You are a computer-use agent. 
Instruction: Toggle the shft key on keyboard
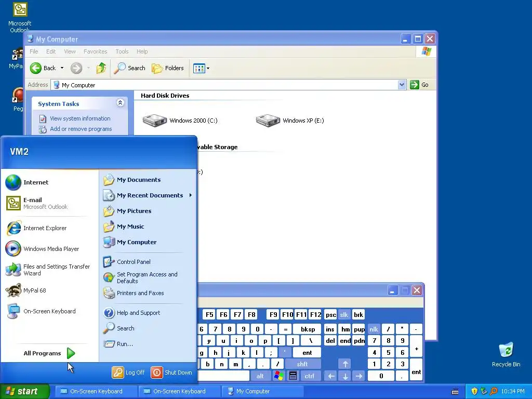point(302,364)
